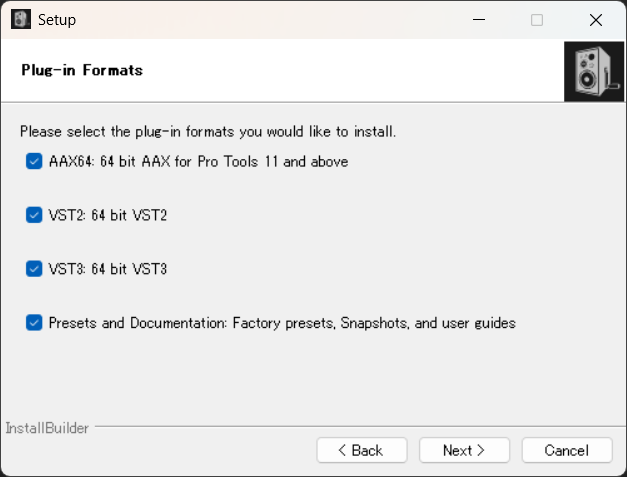Click the speaker logo in the header
This screenshot has height=477, width=627.
point(594,71)
